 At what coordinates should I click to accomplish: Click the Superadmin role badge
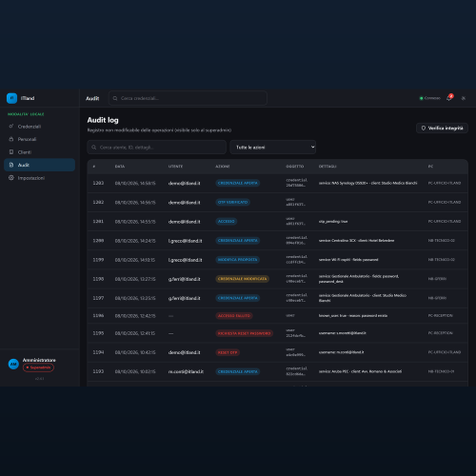pyautogui.click(x=38, y=367)
